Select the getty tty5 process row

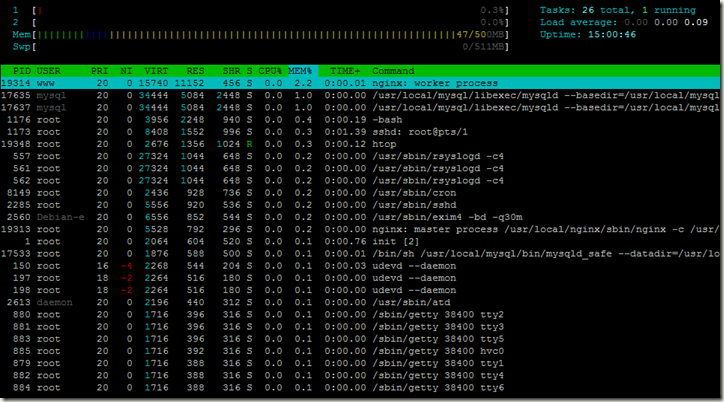[x=360, y=339]
